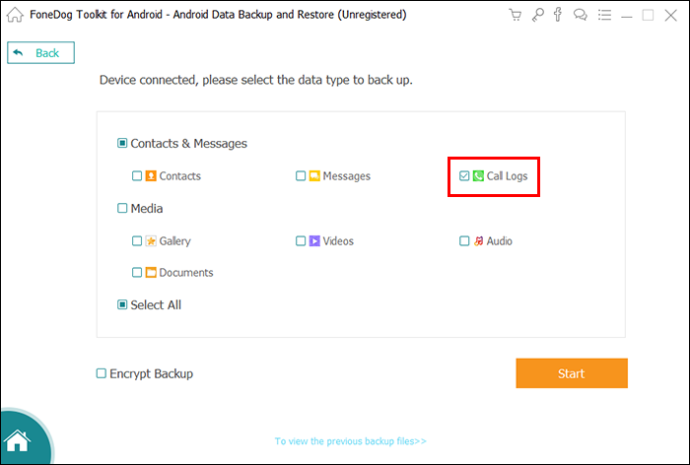Click the large teal home button
This screenshot has width=690, height=465.
18,440
